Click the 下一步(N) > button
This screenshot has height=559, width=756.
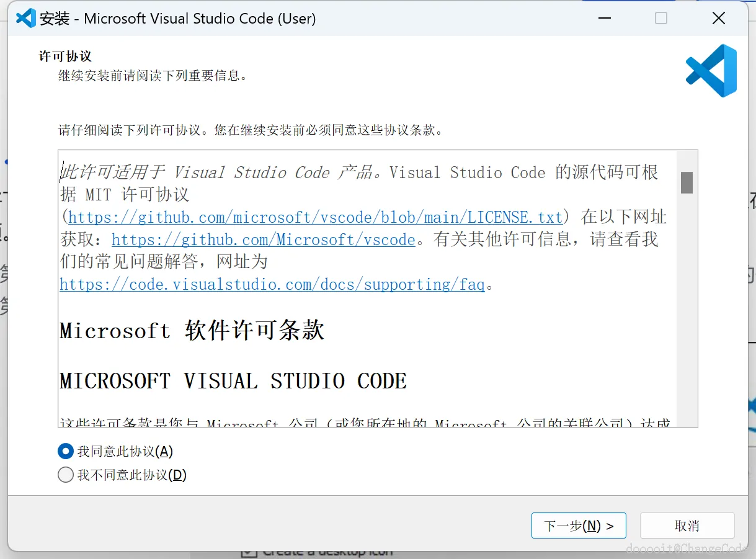pyautogui.click(x=579, y=525)
